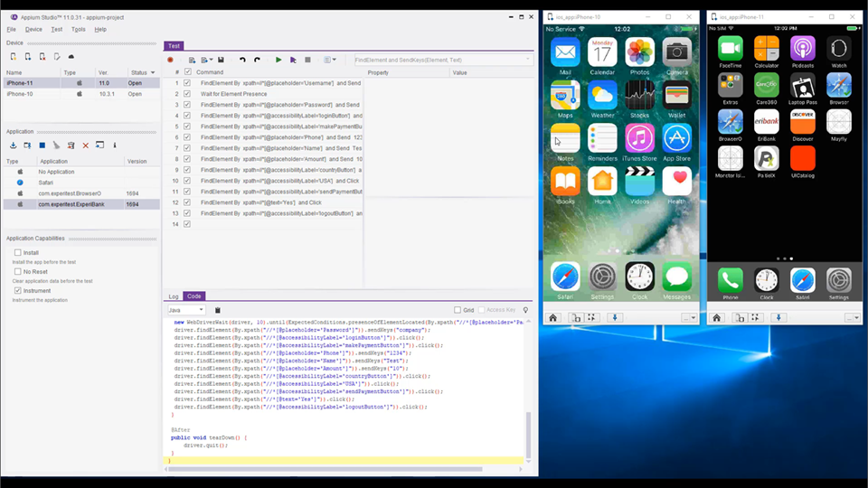868x488 pixels.
Task: Click the Add device icon
Action: point(14,56)
